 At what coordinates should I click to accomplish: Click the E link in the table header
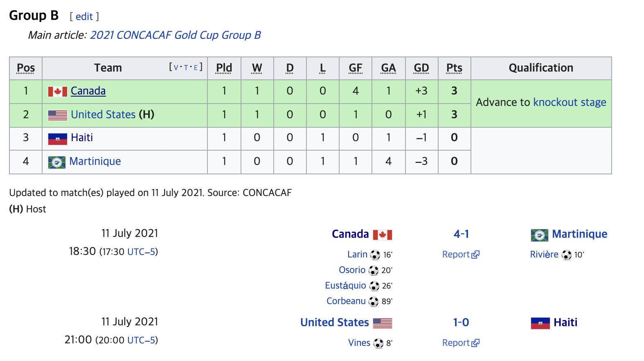click(x=196, y=68)
